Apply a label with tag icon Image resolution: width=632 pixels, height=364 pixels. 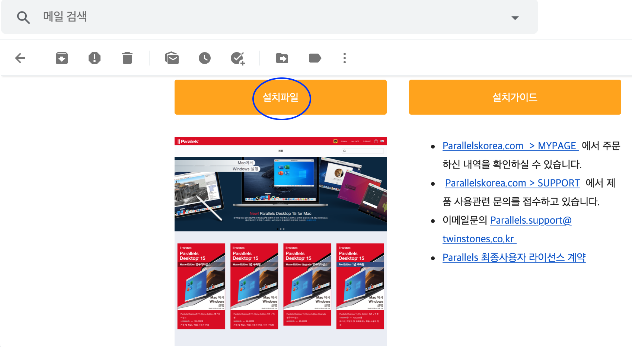315,58
